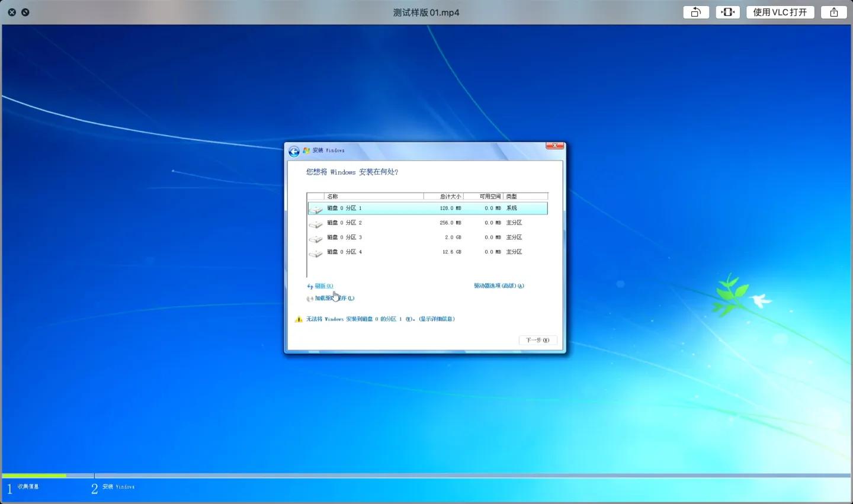Image resolution: width=853 pixels, height=504 pixels.
Task: Click the rotate left icon in Quick Look
Action: click(x=696, y=12)
